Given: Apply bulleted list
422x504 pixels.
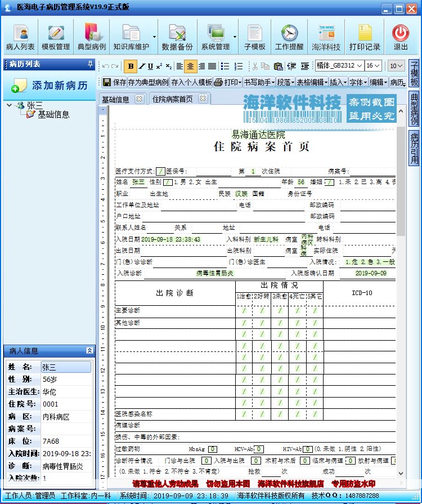Looking at the screenshot, I should [x=225, y=66].
